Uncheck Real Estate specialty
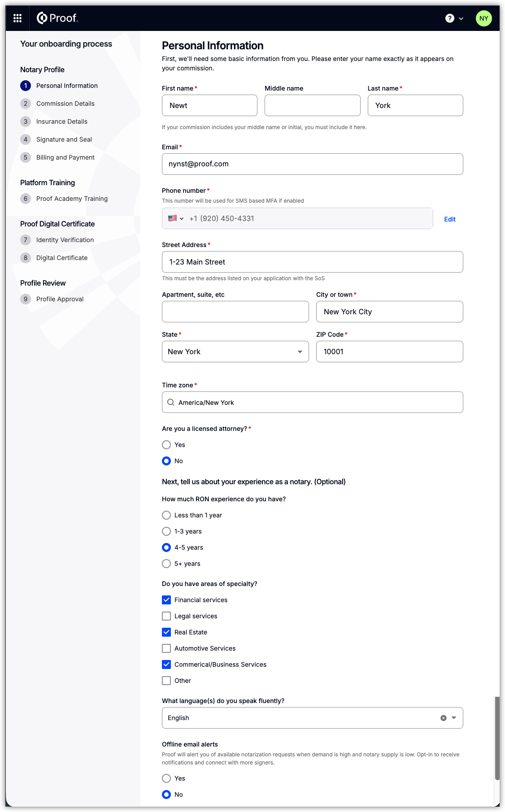 (166, 632)
